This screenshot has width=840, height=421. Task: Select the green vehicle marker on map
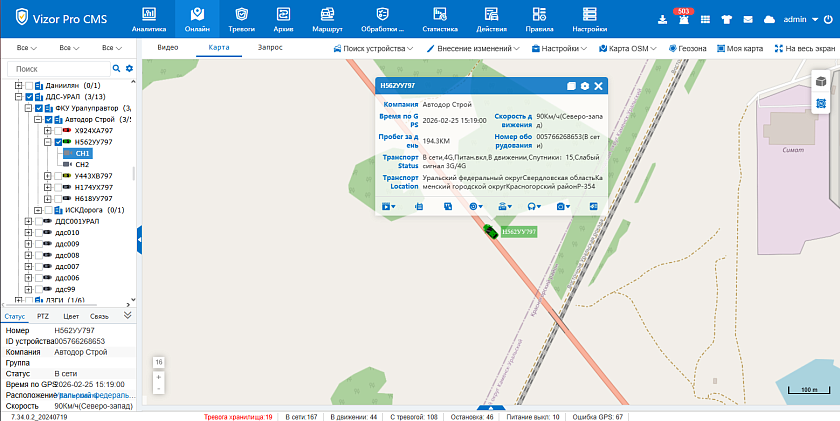pos(490,231)
